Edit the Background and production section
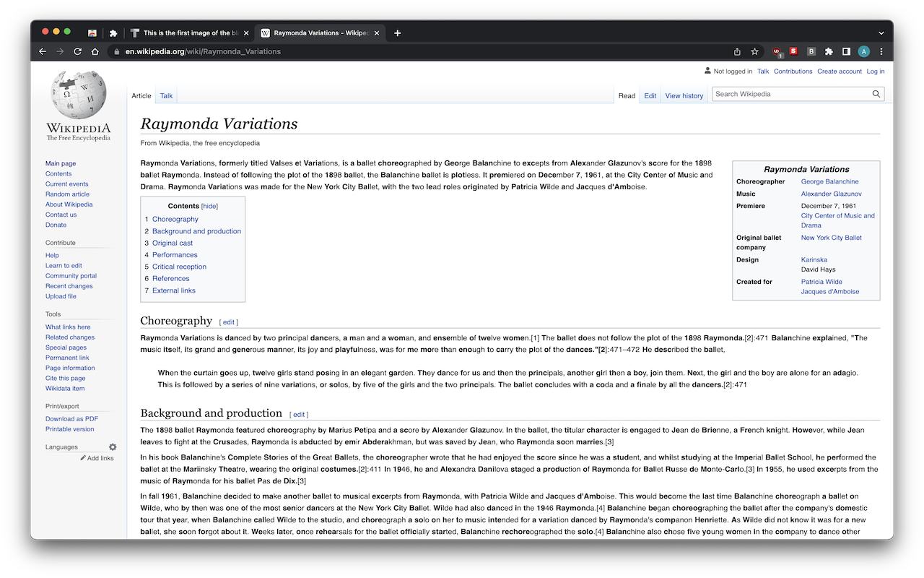The width and height of the screenshot is (924, 578). point(299,415)
